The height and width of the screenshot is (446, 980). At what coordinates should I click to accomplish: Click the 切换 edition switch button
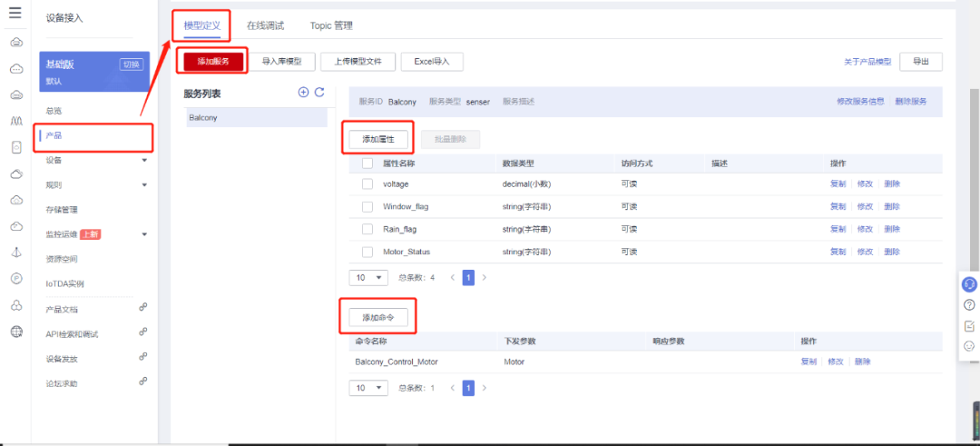click(132, 64)
